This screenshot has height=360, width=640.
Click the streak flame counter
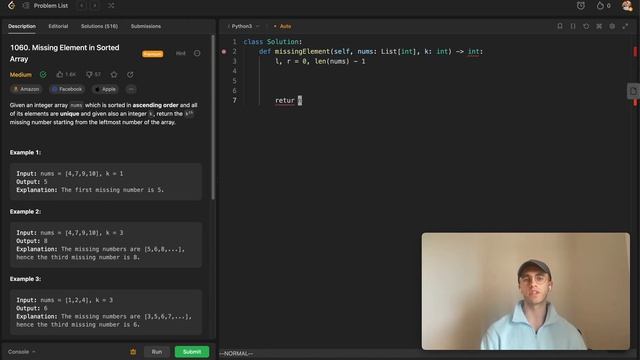(x=603, y=6)
